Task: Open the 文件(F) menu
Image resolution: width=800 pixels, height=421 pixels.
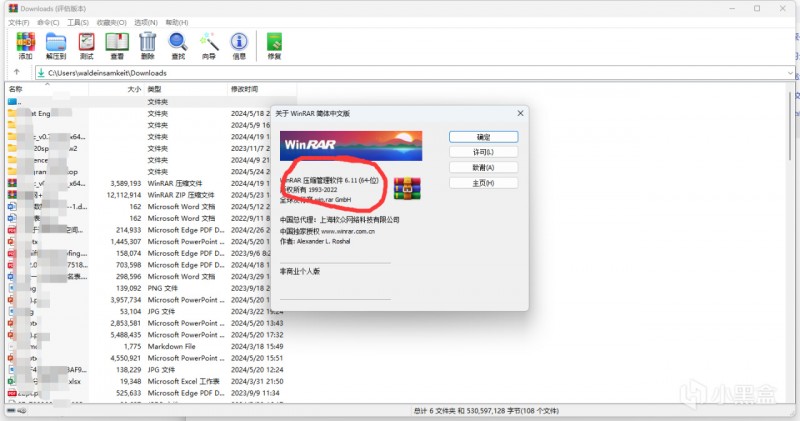Action: click(x=18, y=22)
